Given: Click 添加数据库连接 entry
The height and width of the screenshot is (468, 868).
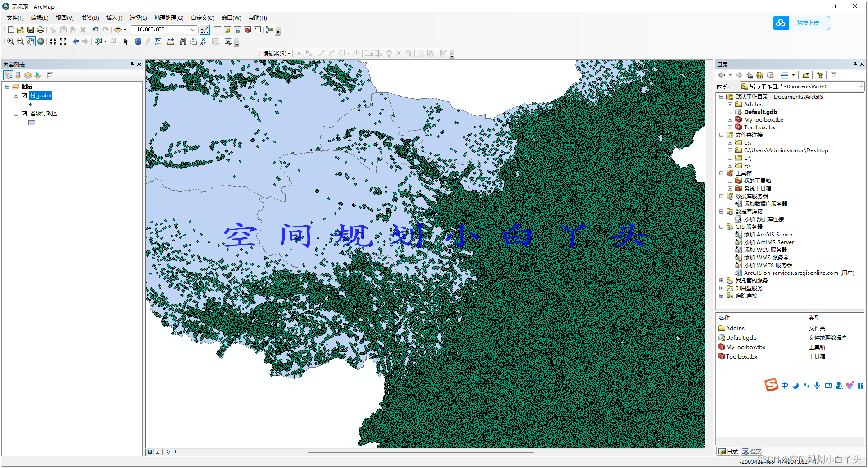Looking at the screenshot, I should [760, 219].
